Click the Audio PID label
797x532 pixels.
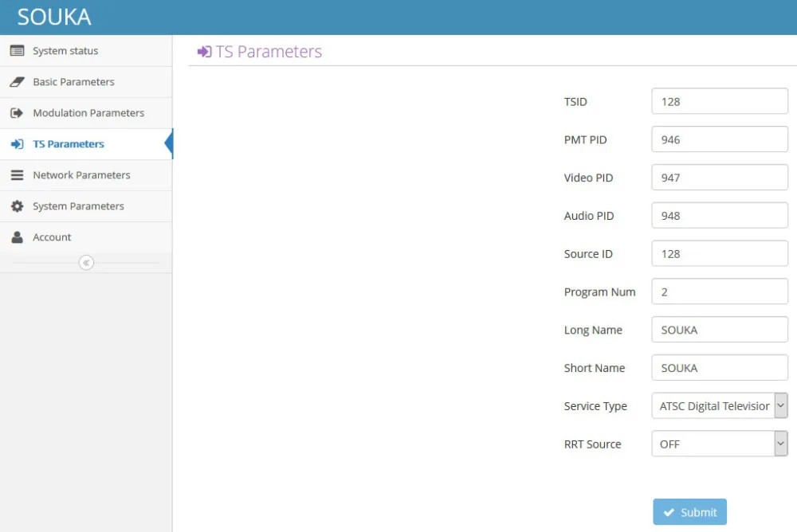coord(589,216)
